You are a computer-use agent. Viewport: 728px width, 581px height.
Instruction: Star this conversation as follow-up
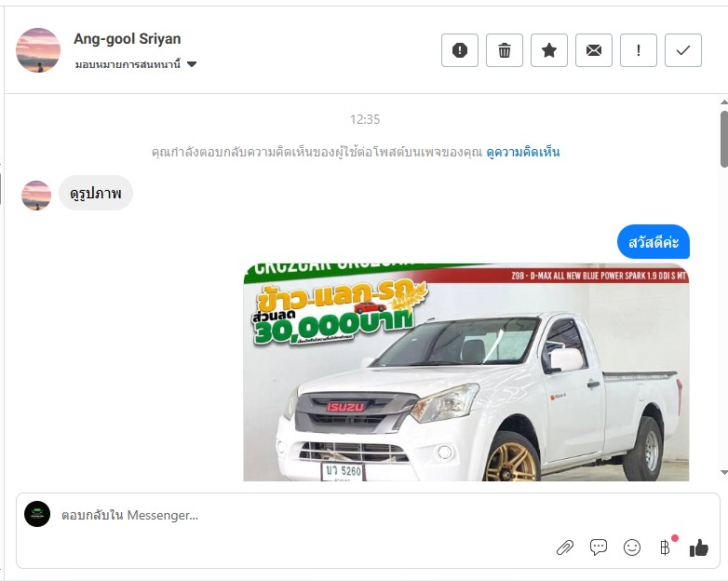548,50
